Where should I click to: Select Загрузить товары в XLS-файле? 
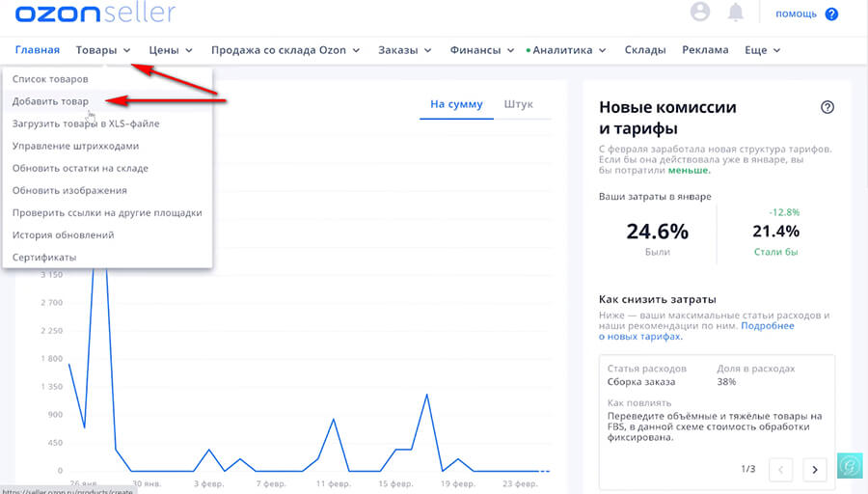pos(86,123)
